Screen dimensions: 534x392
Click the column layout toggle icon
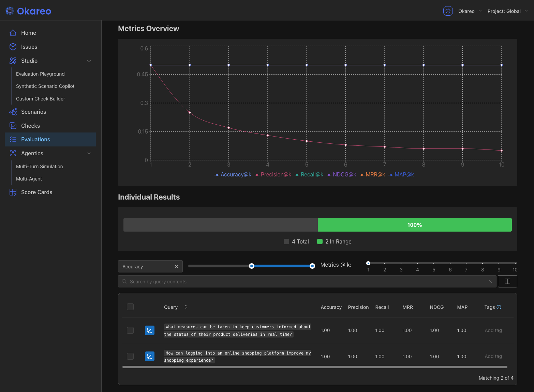coord(507,281)
